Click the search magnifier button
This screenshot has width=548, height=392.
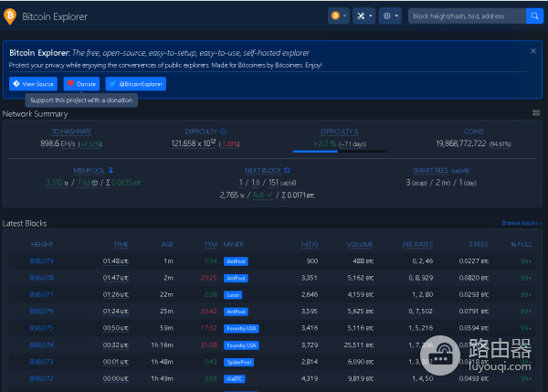tap(534, 16)
